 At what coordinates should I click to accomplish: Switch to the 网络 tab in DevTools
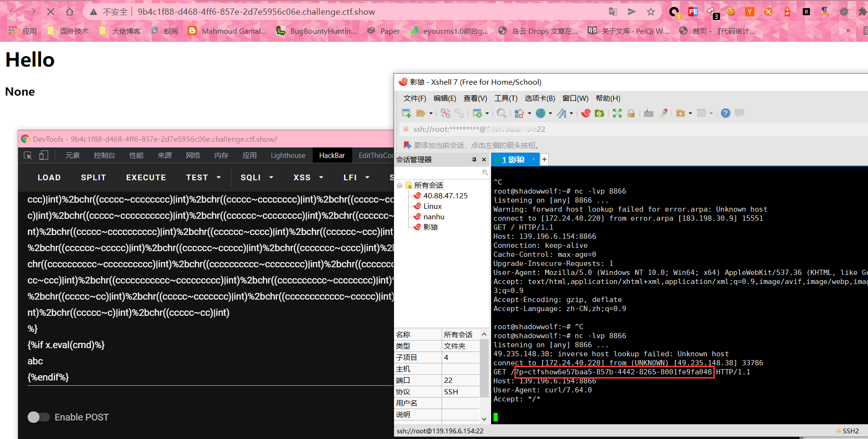click(x=193, y=156)
